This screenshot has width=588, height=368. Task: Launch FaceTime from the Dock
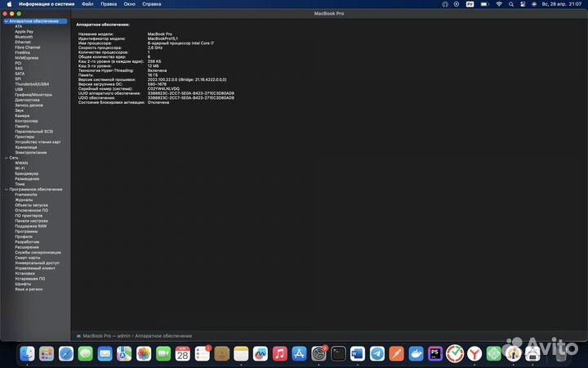pyautogui.click(x=163, y=353)
